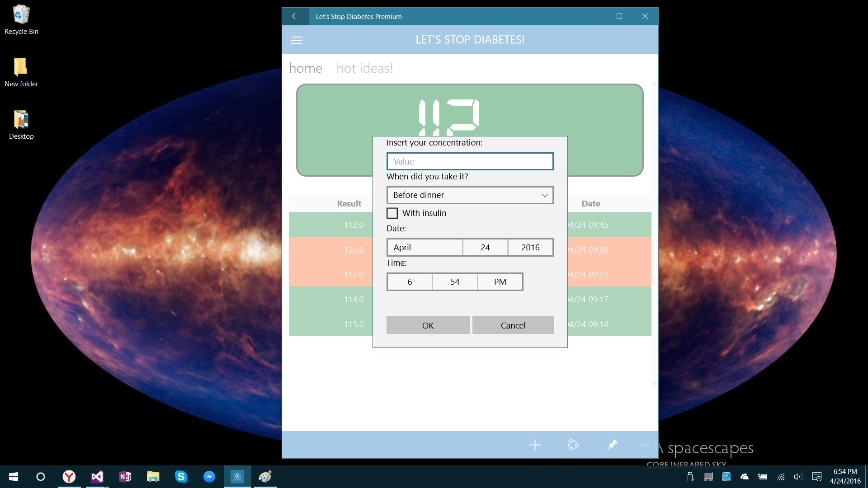Select the day 24 date field
This screenshot has height=488, width=868.
click(x=485, y=248)
